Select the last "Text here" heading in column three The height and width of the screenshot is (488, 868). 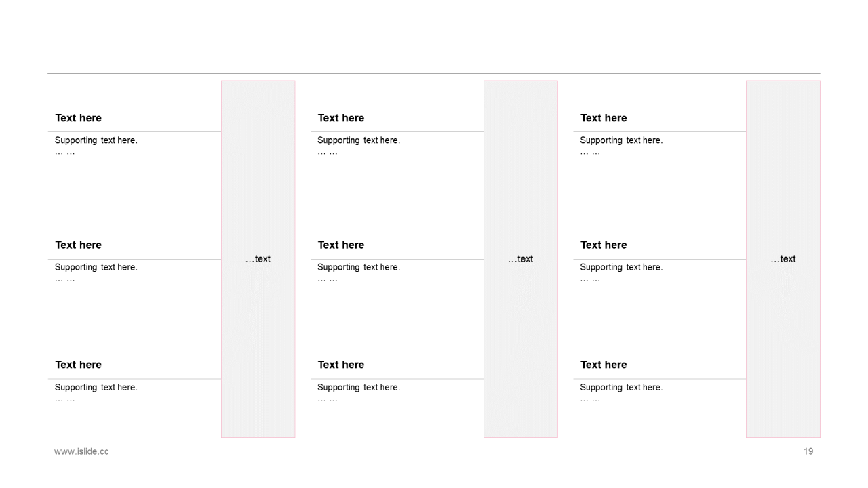604,365
